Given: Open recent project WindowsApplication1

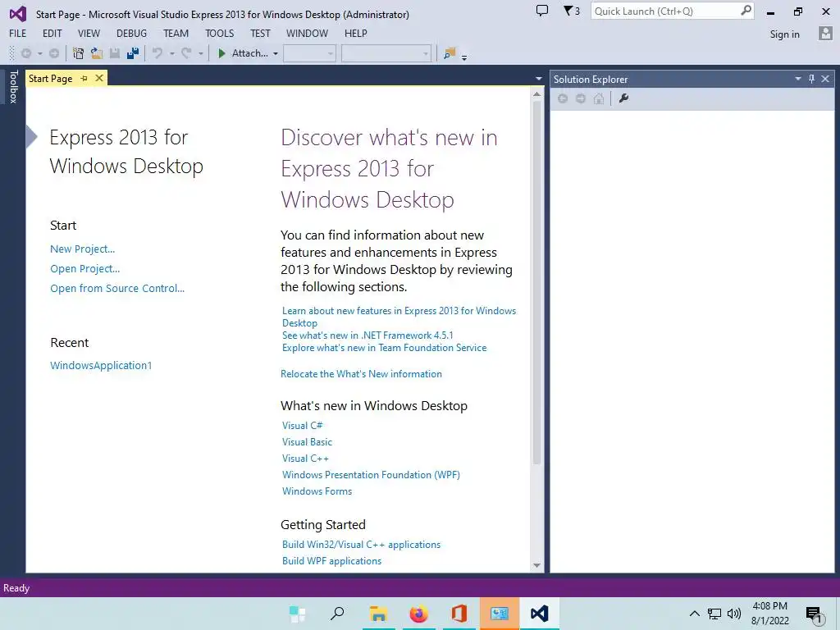Looking at the screenshot, I should (x=101, y=365).
